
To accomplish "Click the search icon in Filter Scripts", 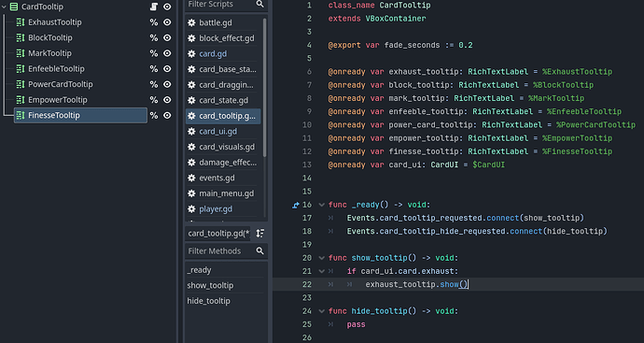I will coord(259,4).
